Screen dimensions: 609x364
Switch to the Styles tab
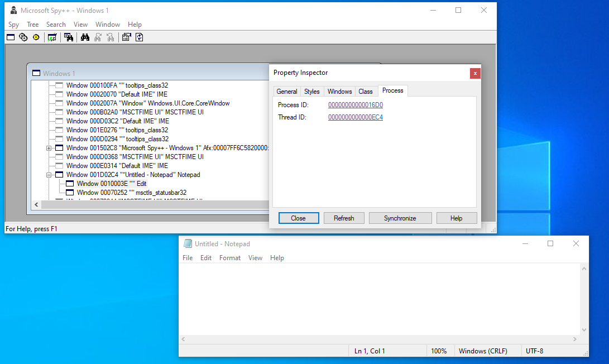(312, 92)
